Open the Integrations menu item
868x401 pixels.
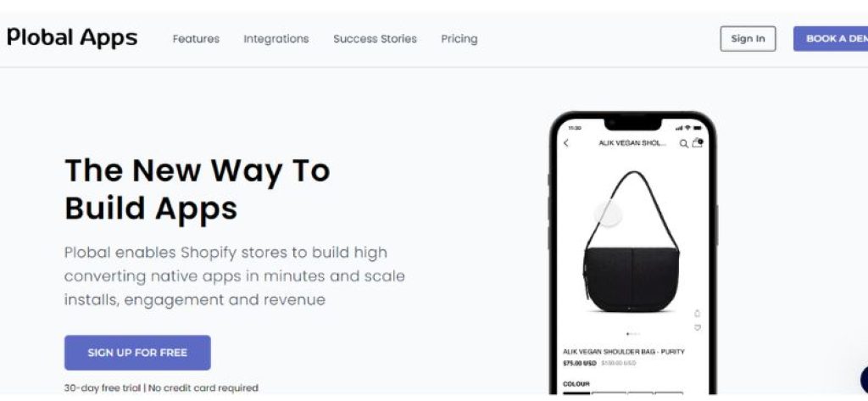pos(276,39)
